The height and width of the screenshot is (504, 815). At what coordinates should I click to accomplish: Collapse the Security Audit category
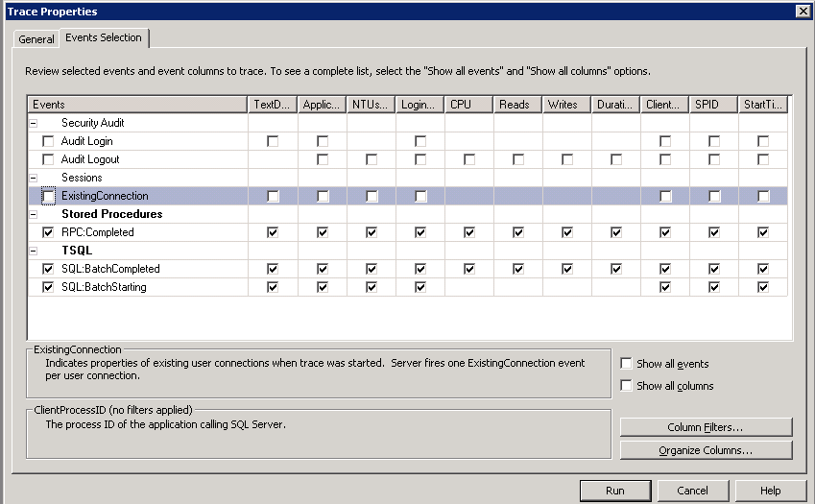coord(34,123)
